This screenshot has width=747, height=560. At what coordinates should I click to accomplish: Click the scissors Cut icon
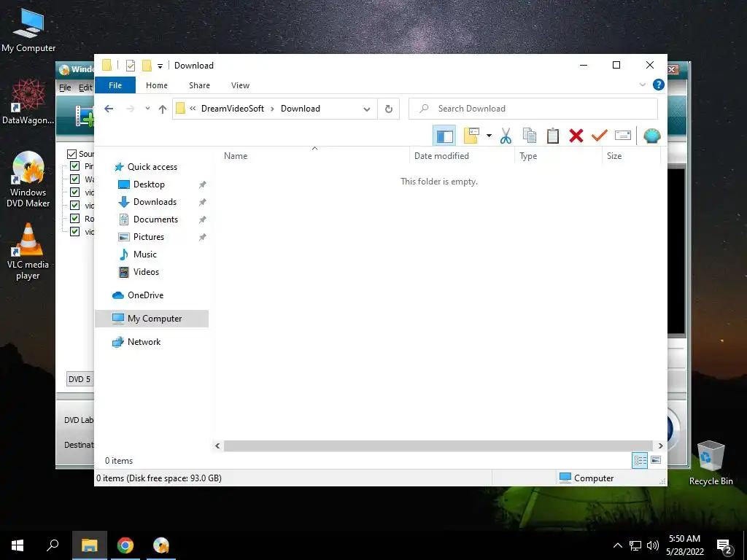point(506,136)
